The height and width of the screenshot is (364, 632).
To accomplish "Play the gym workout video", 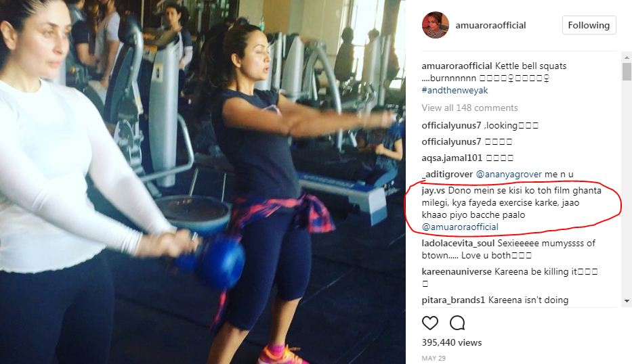I will [203, 182].
